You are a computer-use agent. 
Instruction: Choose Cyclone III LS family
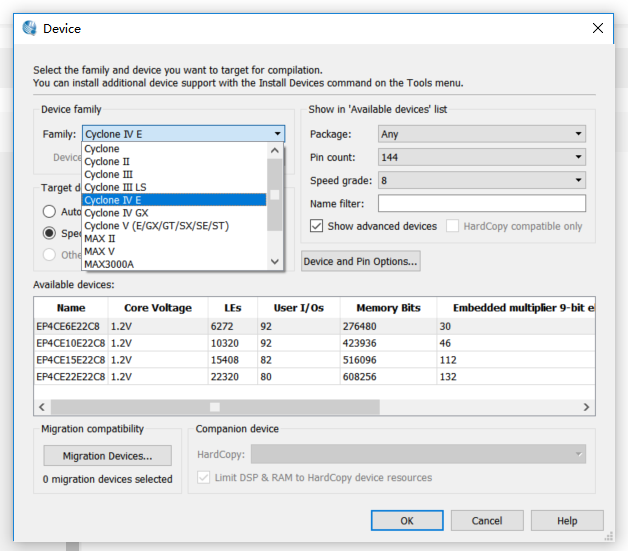[x=174, y=187]
